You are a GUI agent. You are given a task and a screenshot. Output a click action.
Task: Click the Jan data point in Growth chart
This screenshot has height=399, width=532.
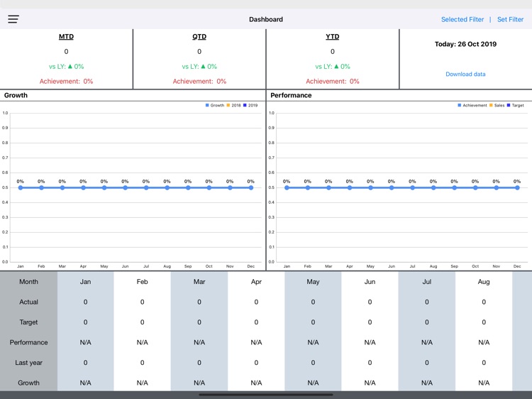pos(21,187)
